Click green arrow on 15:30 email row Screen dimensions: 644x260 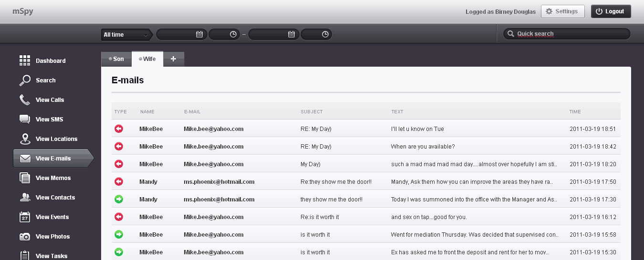tap(119, 252)
